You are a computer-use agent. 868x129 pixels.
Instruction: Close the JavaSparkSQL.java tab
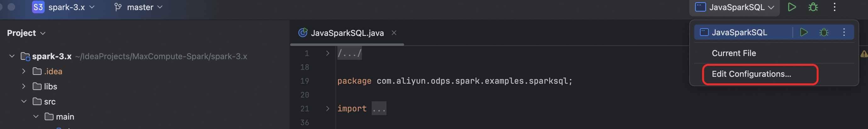pyautogui.click(x=394, y=33)
